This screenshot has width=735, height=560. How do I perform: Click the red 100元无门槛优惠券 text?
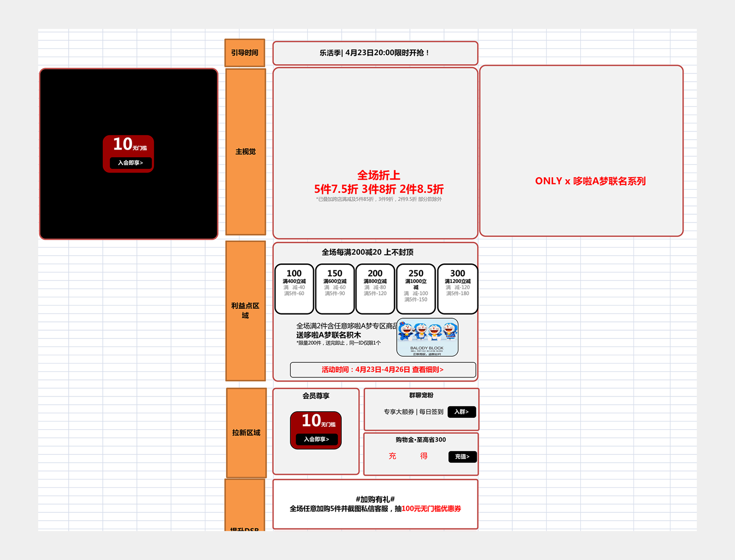431,509
